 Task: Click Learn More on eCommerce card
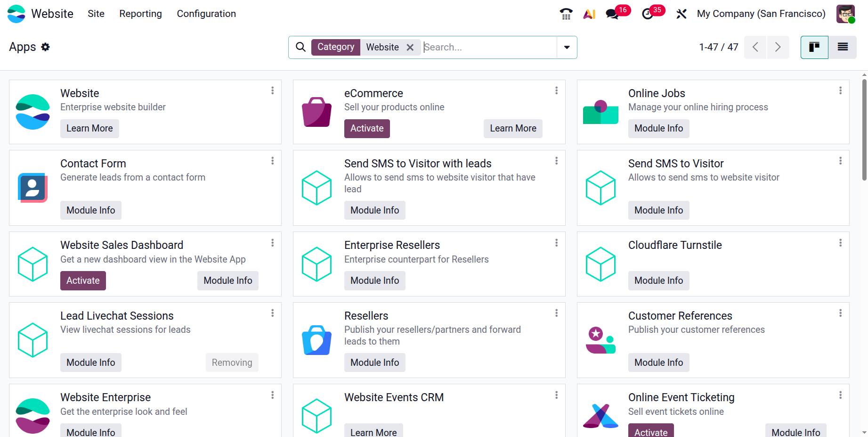(x=513, y=128)
